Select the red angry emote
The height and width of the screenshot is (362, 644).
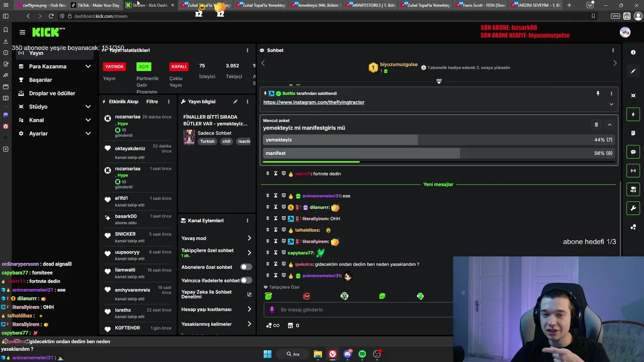tap(306, 296)
